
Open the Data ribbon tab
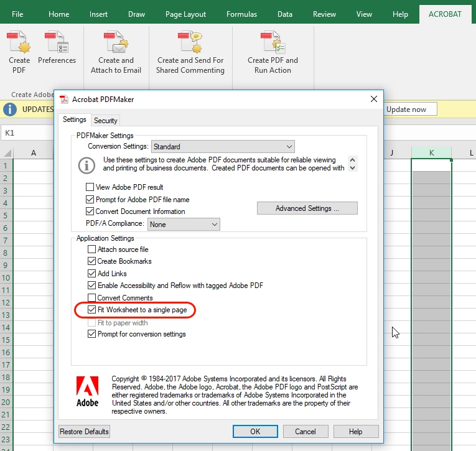(x=285, y=14)
